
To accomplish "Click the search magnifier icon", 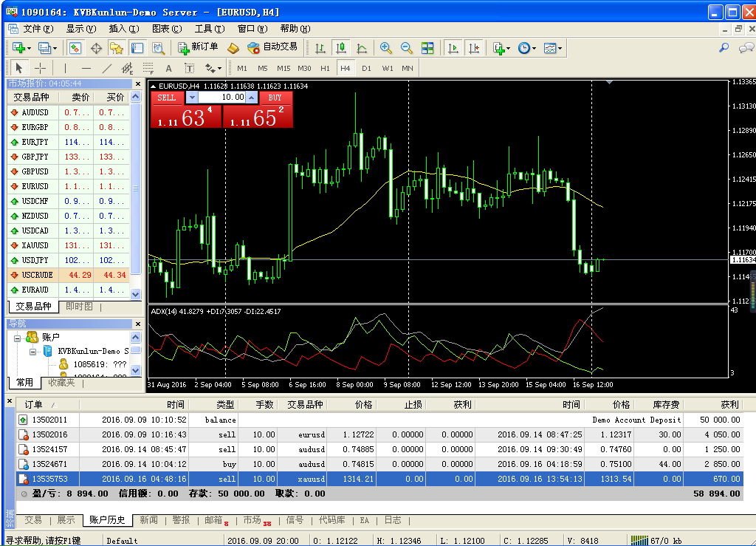I will tap(724, 48).
